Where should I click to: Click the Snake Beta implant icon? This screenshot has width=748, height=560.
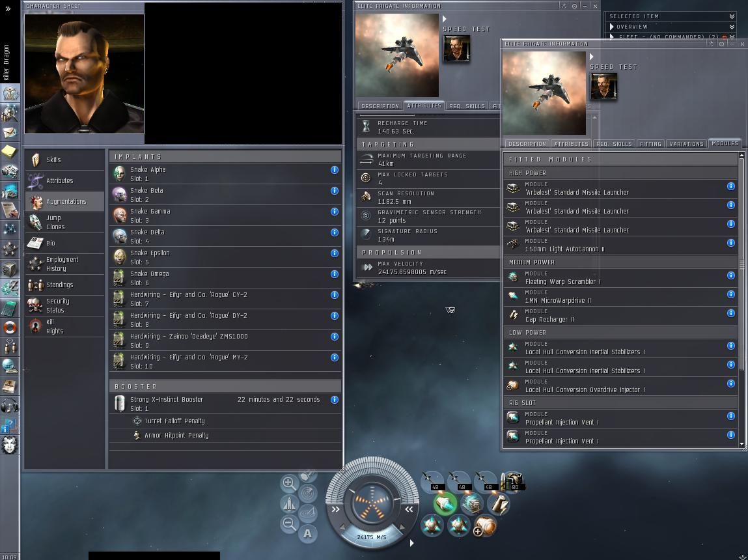tap(119, 195)
